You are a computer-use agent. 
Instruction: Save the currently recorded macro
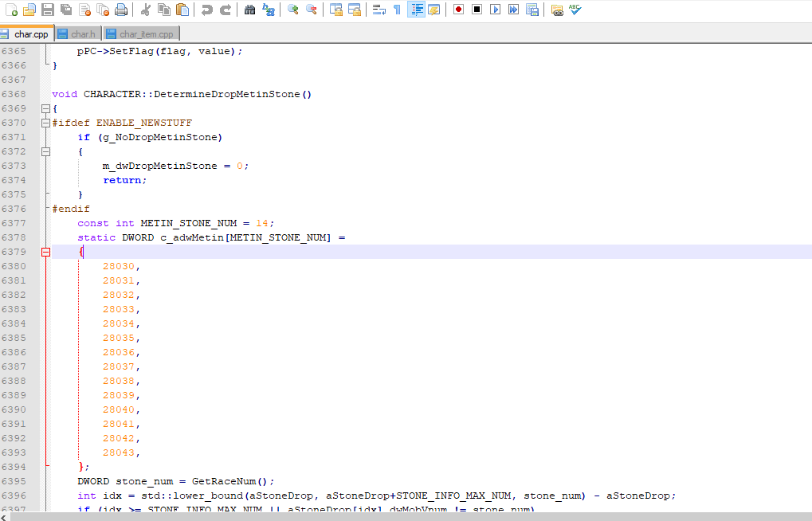click(532, 10)
